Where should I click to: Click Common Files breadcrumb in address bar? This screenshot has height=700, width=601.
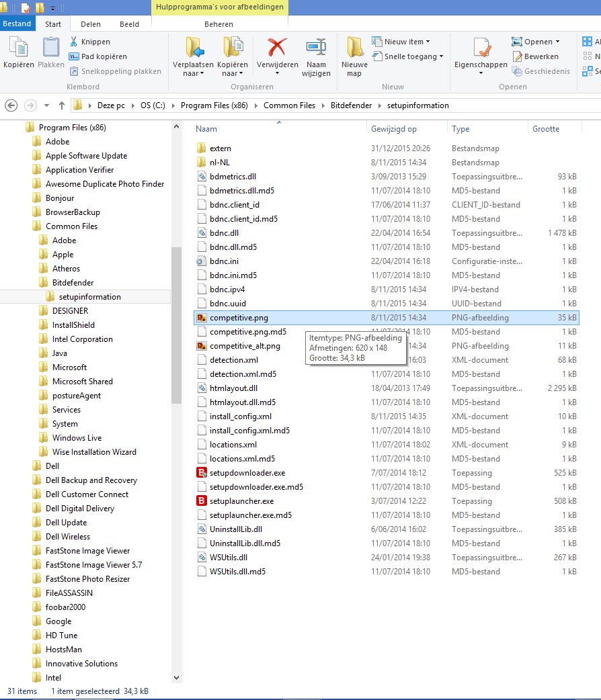(x=289, y=105)
